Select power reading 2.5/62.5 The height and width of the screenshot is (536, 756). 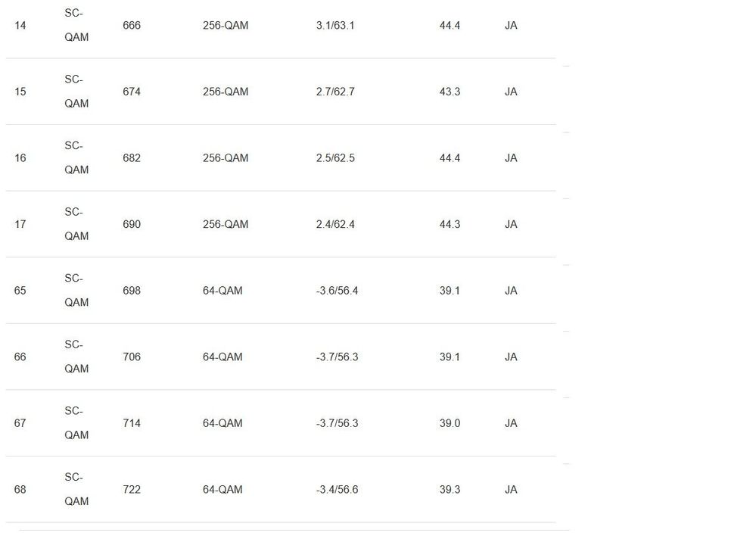tap(335, 158)
